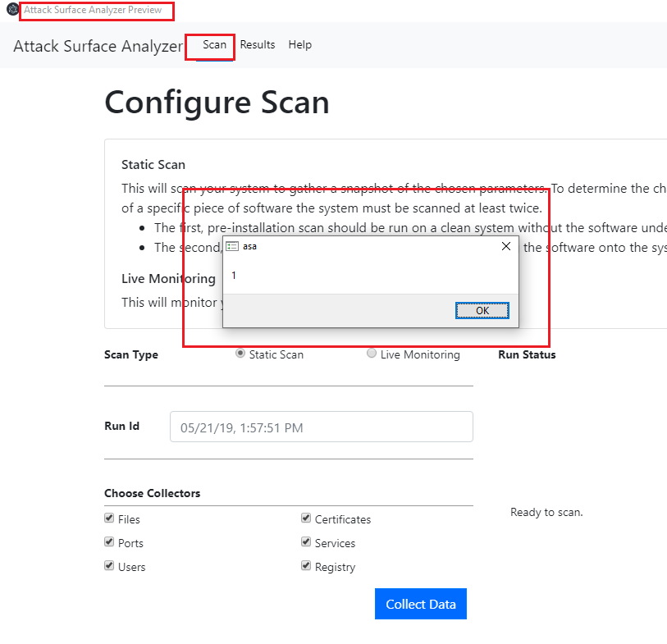Click the Live Monitoring section heading
This screenshot has height=644, width=667.
click(x=168, y=279)
